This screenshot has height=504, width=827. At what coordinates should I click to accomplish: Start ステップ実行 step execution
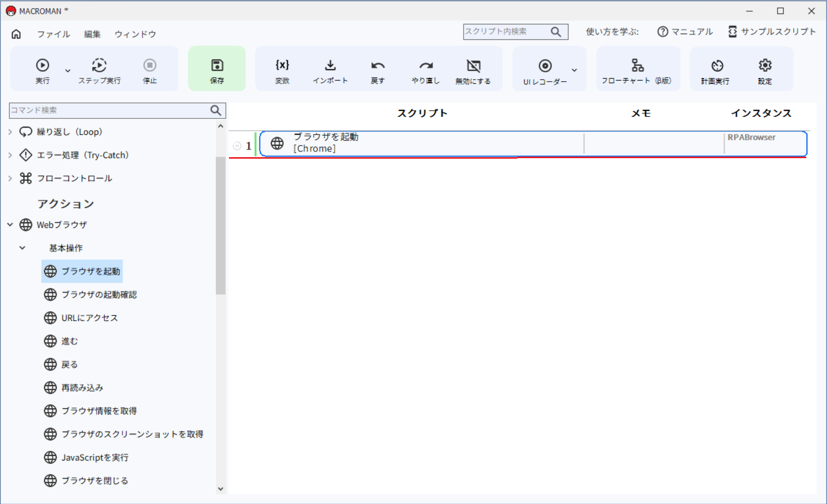(x=99, y=71)
